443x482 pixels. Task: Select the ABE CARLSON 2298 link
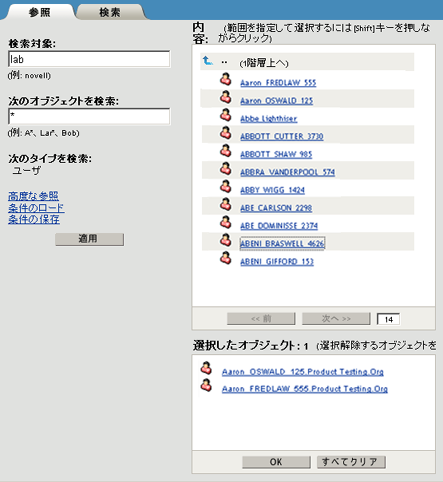point(276,208)
